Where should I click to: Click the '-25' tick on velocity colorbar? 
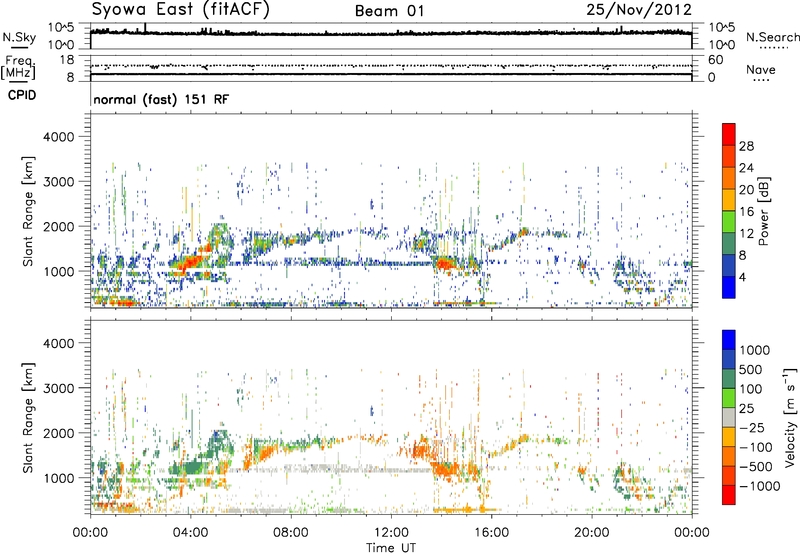click(752, 428)
